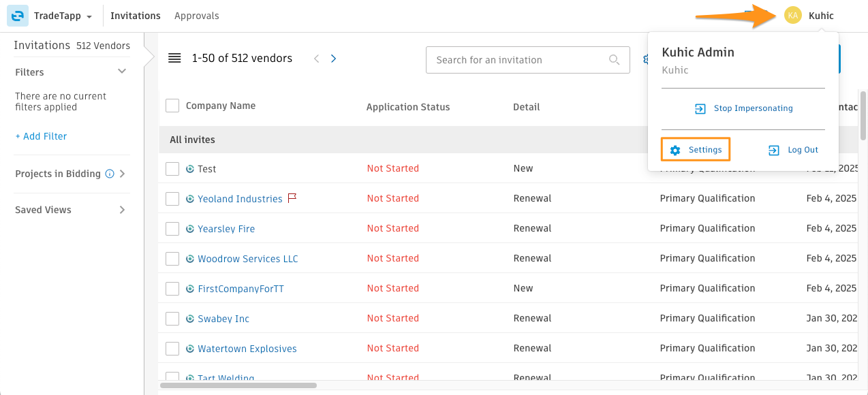Screen dimensions: 868x395
Task: Switch to the Approvals tab
Action: 197,16
